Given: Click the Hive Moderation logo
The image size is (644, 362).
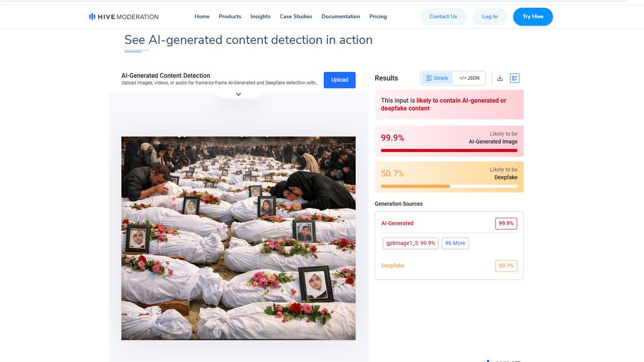Looking at the screenshot, I should coord(123,17).
